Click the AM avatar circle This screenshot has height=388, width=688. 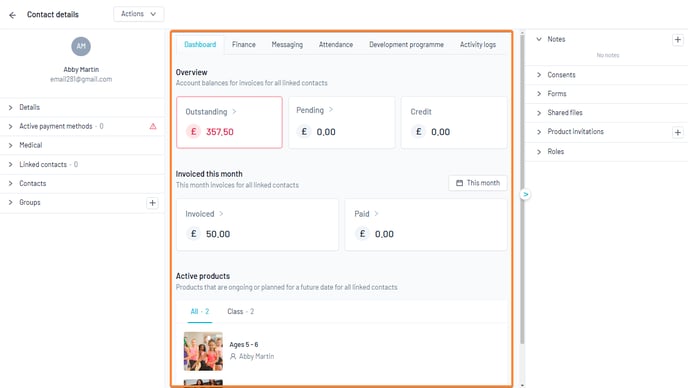point(81,46)
